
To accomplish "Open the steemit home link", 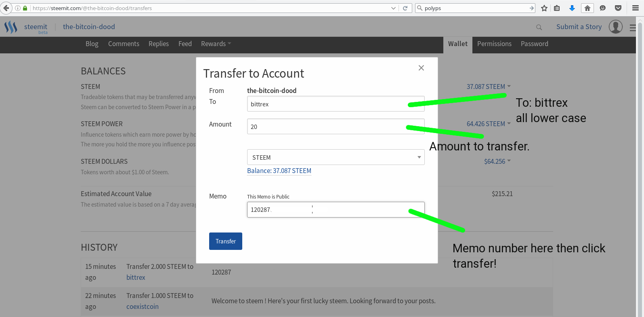I will [x=36, y=27].
